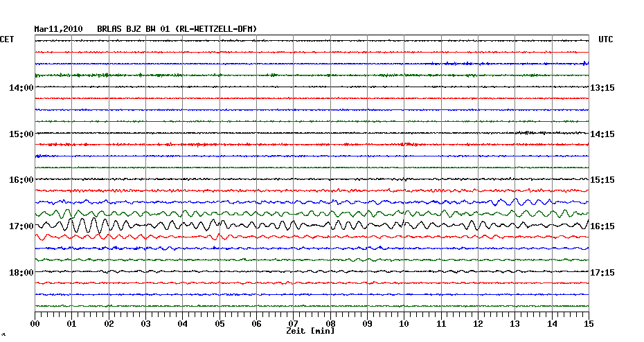Click minute 15 on the bottom axis

pyautogui.click(x=588, y=323)
